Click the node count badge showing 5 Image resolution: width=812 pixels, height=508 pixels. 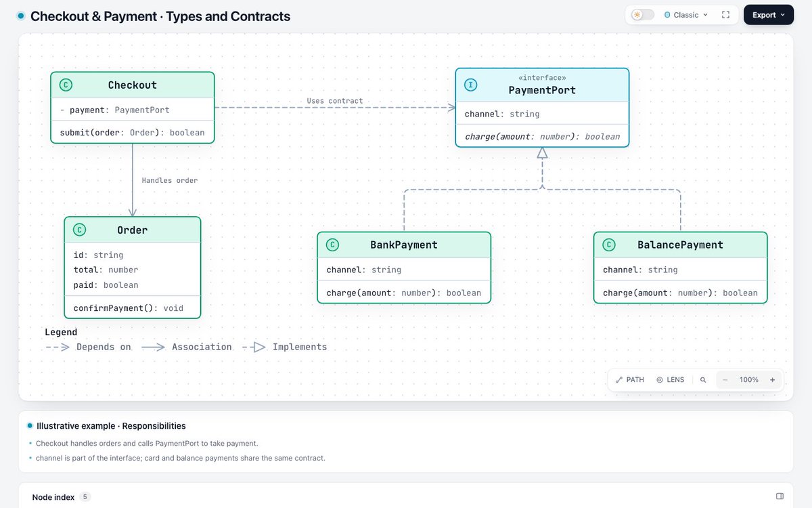85,497
